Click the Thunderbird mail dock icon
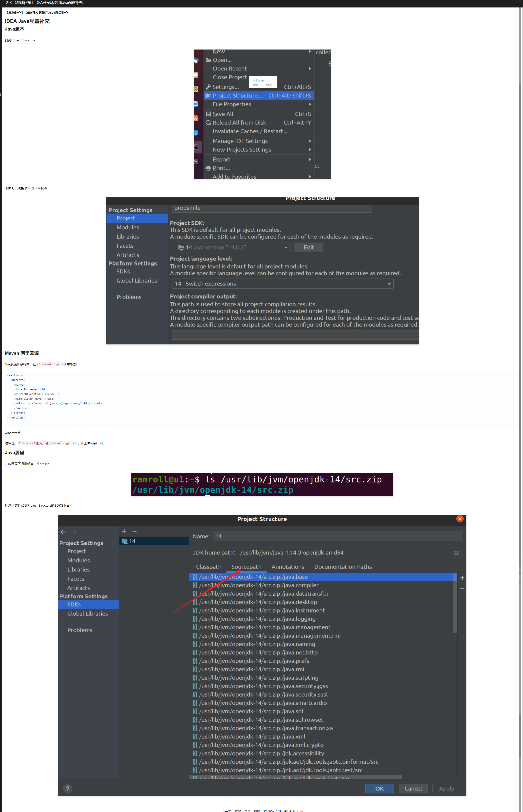The width and height of the screenshot is (523, 812). 196,61
